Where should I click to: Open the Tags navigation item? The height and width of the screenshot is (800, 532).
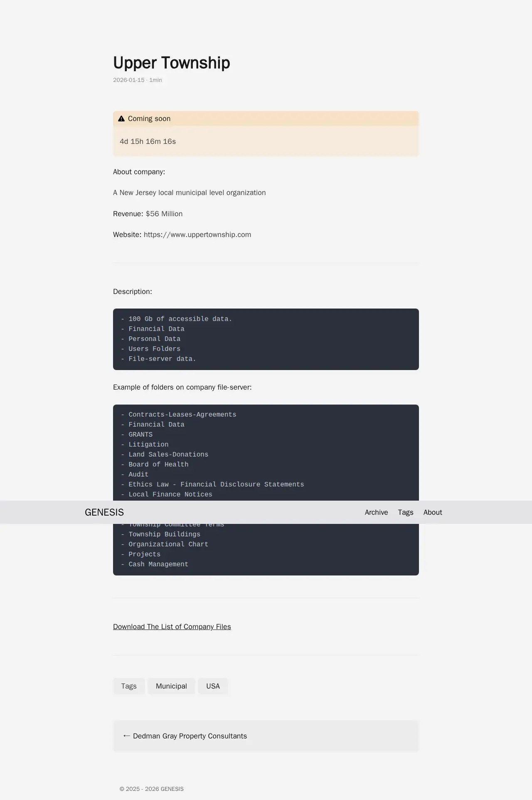[x=406, y=512]
